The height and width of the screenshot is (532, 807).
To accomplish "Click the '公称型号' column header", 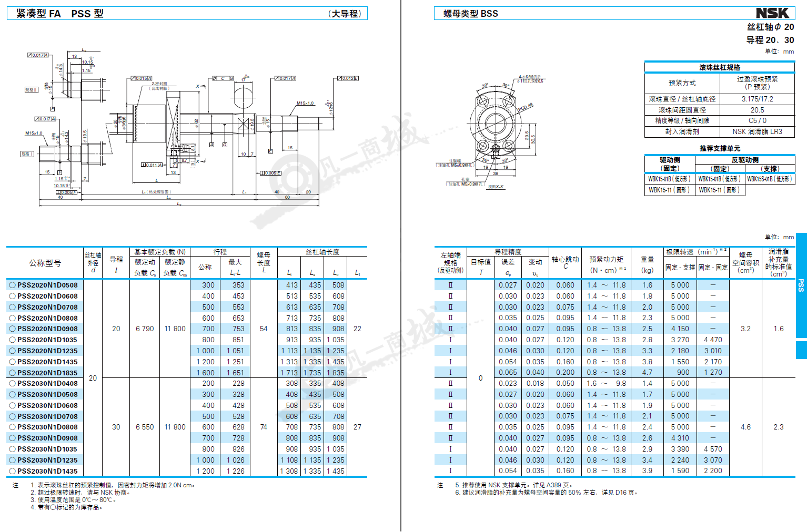I will 45,263.
